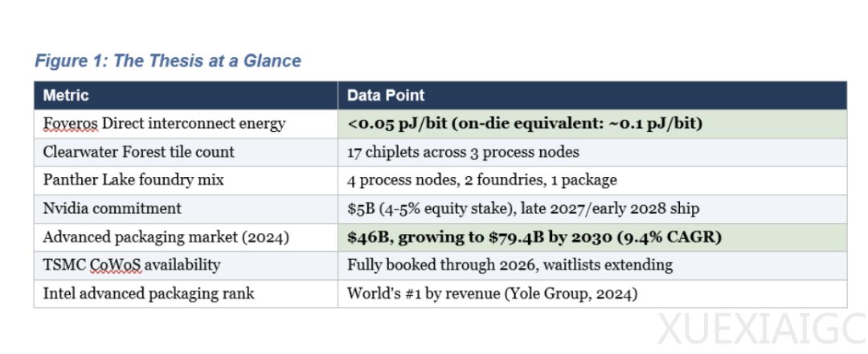Click the '(Yole Group, 2024)' citation text

pyautogui.click(x=571, y=294)
